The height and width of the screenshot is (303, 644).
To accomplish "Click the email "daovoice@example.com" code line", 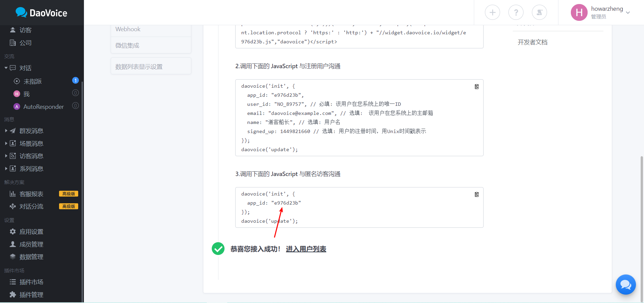I will [x=340, y=113].
